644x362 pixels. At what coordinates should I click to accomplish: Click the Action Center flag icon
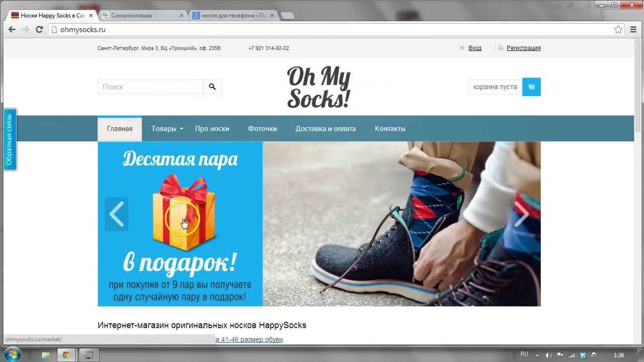click(560, 355)
